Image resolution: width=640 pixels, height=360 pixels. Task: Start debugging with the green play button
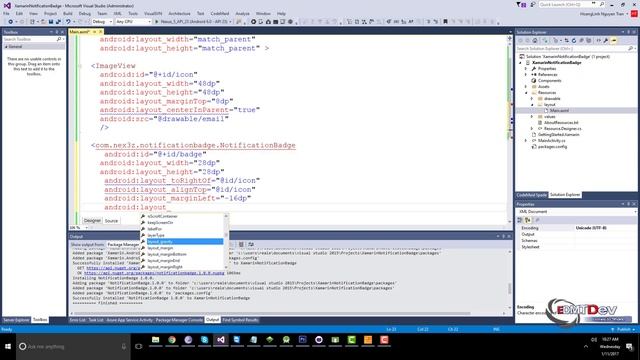pyautogui.click(x=156, y=22)
